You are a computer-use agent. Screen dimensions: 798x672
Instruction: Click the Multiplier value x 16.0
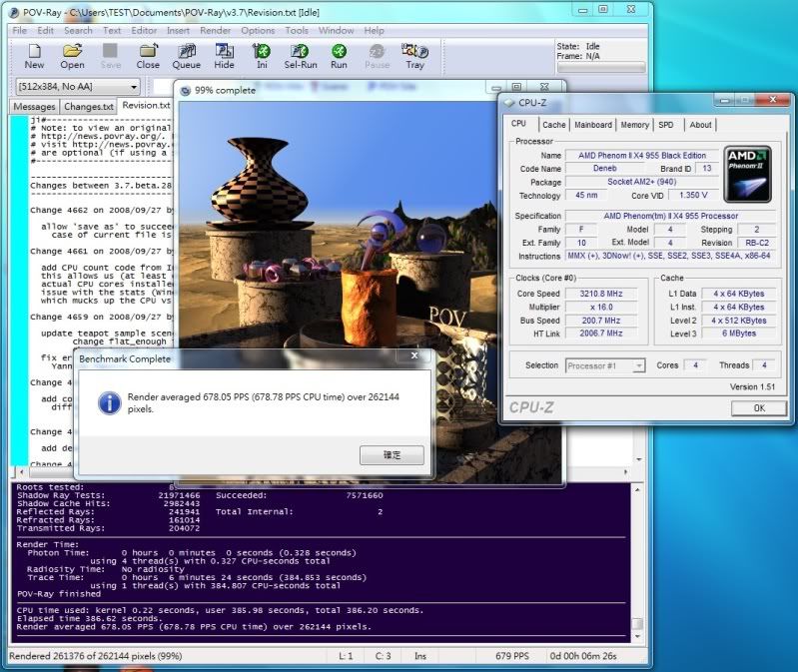pyautogui.click(x=601, y=308)
